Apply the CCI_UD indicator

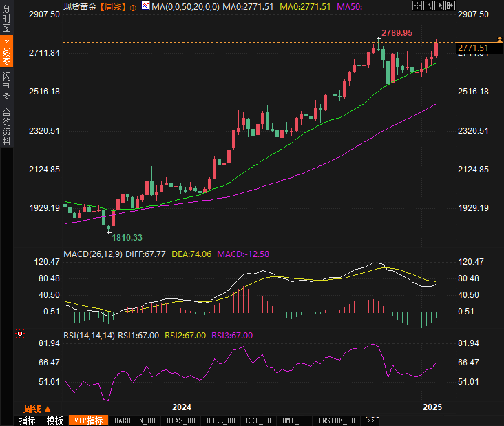[x=259, y=420]
